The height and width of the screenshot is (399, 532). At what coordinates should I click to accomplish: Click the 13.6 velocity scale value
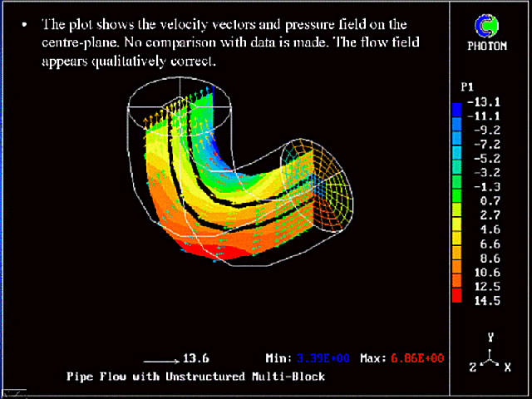point(196,359)
